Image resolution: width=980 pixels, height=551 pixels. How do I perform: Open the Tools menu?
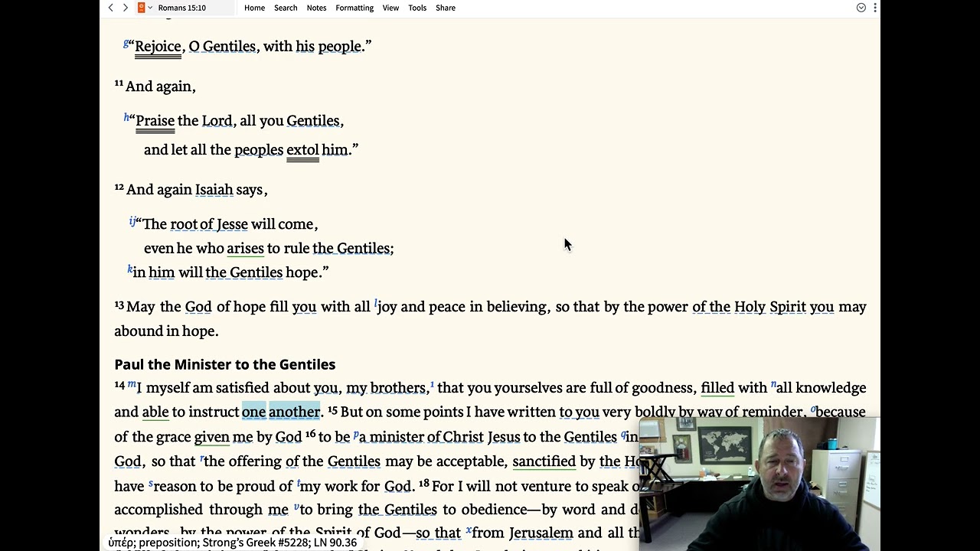(x=417, y=8)
